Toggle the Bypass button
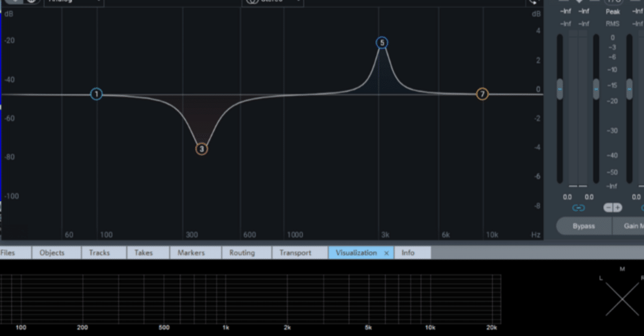Screen dimensions: 644x336 coord(584,226)
